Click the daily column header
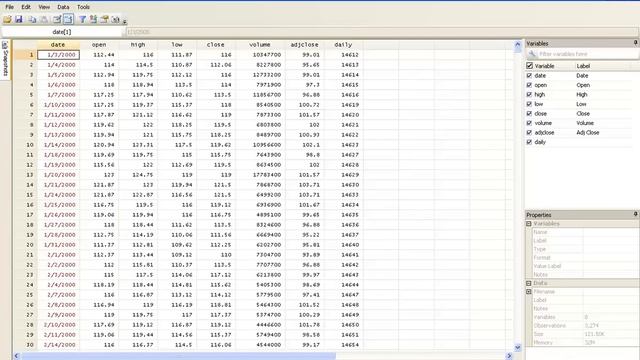This screenshot has height=360, width=640. pos(343,44)
